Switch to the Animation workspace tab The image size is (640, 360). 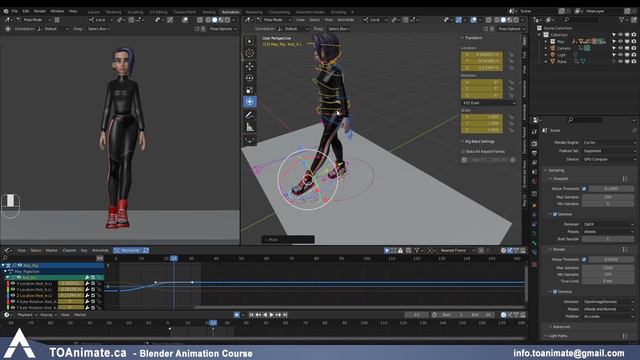(x=230, y=12)
